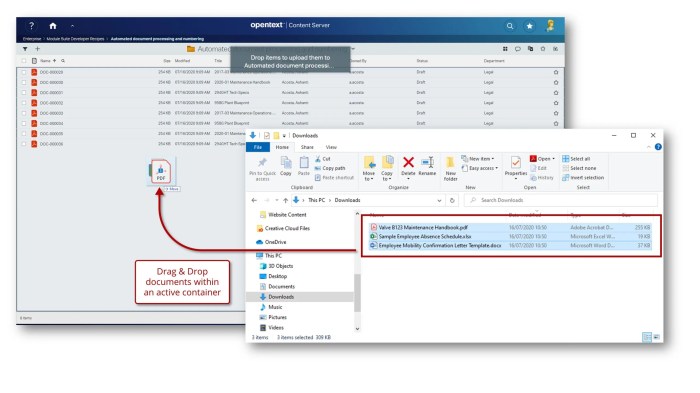Screen dimensions: 700x393
Task: Open the New item dropdown
Action: (478, 159)
